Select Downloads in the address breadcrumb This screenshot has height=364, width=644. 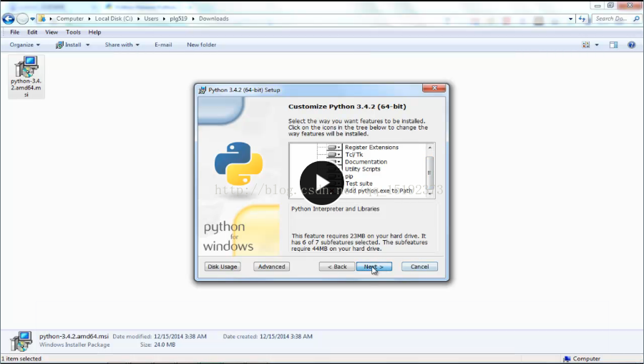point(213,19)
